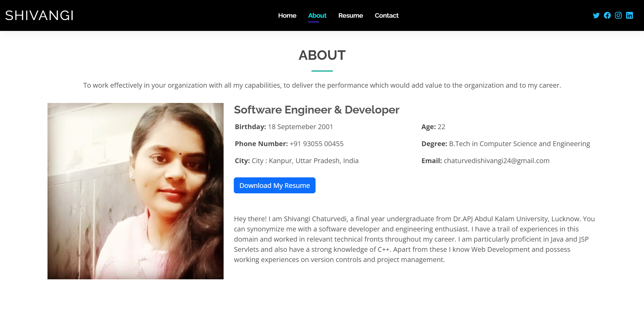Select the birthday text 18 Septemeber 2001

(300, 127)
